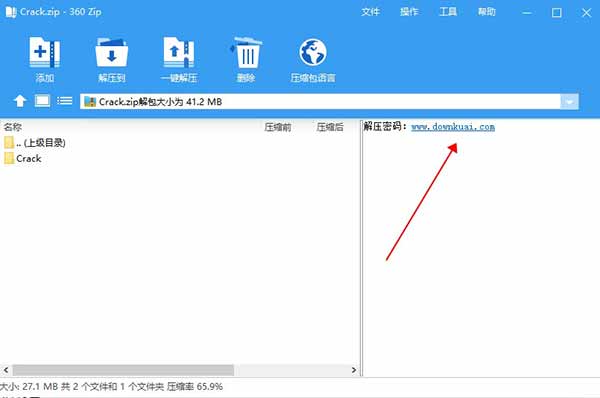Click the horizontal scrollbar thumb
This screenshot has width=600, height=398.
coord(123,370)
